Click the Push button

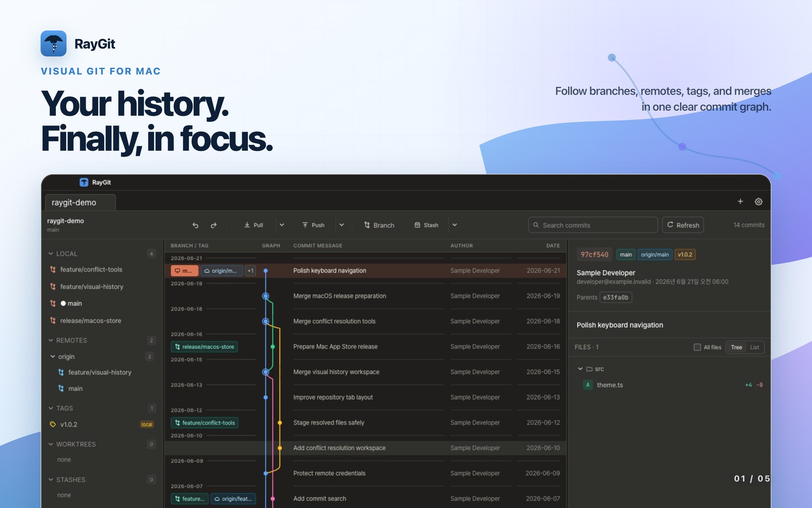(x=313, y=225)
